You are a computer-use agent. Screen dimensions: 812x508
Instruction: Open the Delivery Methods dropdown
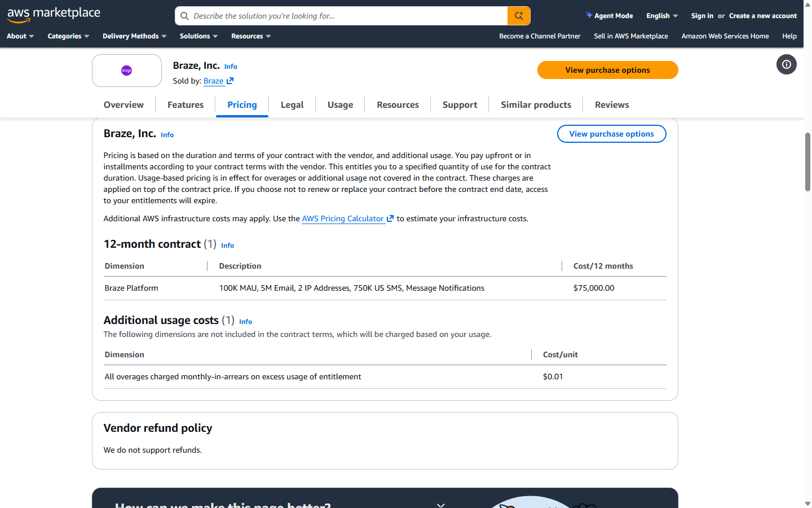(134, 36)
